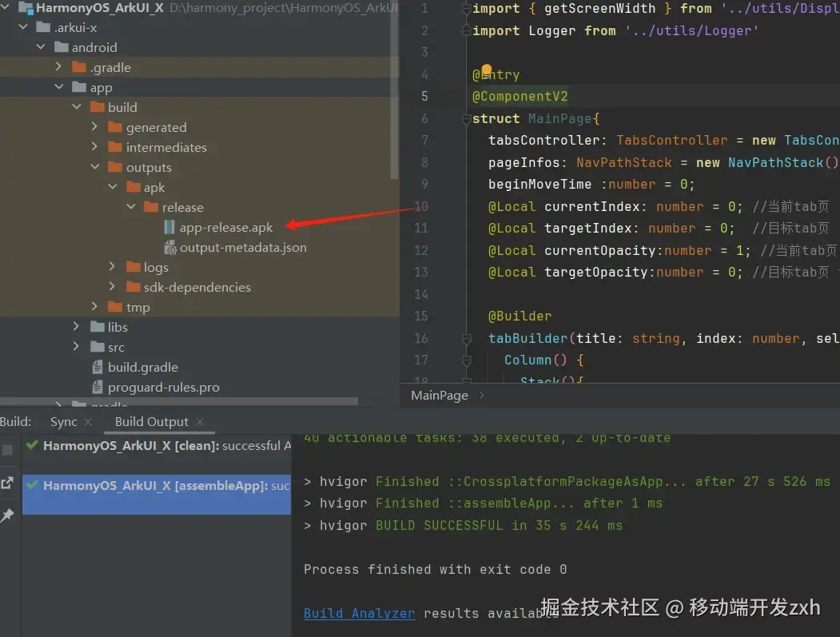Close the Sync tab

pyautogui.click(x=88, y=422)
